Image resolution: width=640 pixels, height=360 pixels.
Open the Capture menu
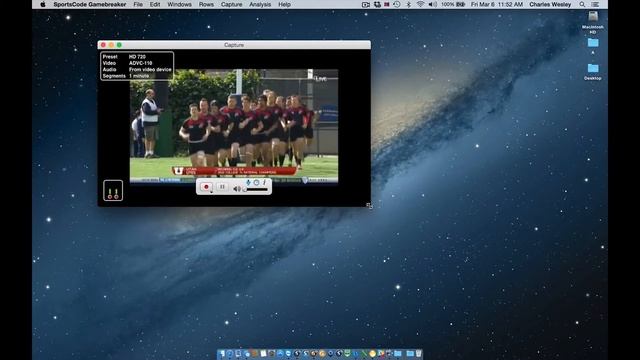coord(231,4)
